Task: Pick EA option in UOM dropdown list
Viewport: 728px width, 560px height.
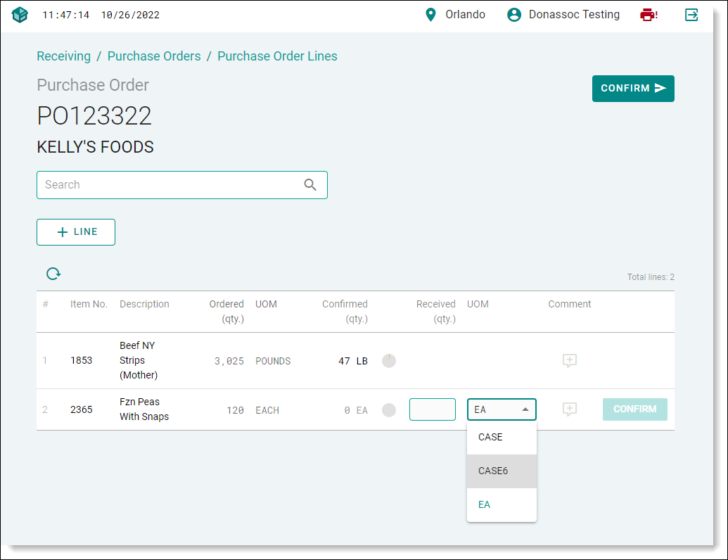Action: 484,504
